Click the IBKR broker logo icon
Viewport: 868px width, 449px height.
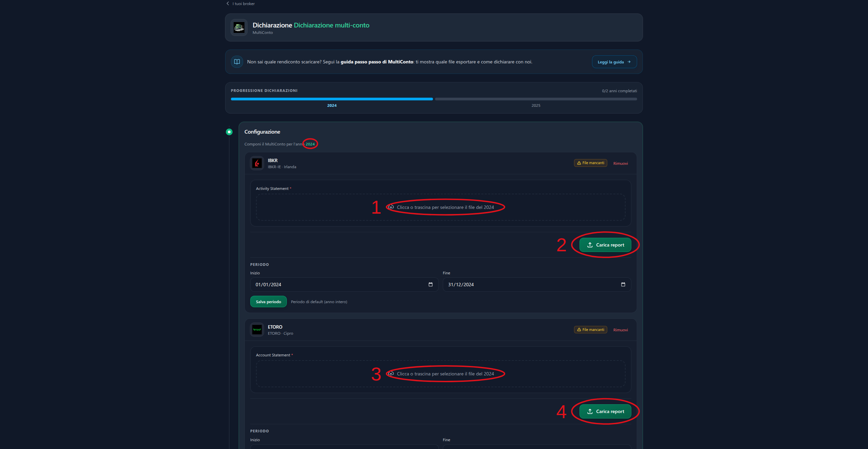(x=257, y=163)
